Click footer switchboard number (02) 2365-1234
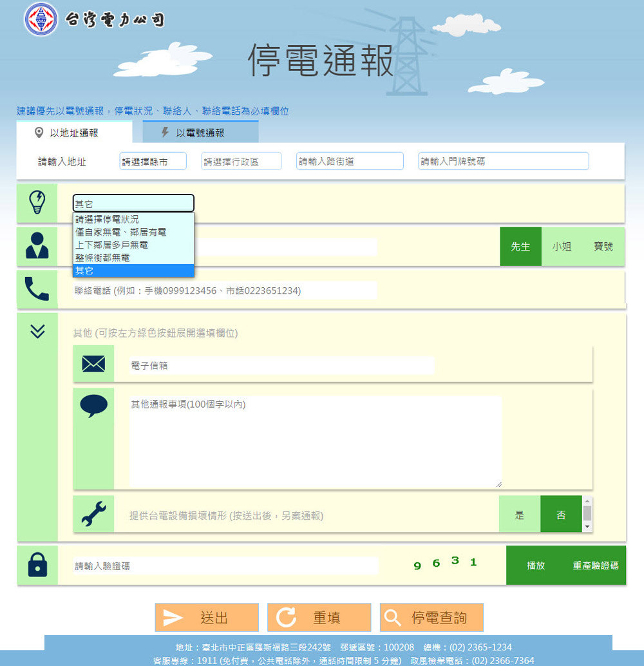 pos(480,647)
